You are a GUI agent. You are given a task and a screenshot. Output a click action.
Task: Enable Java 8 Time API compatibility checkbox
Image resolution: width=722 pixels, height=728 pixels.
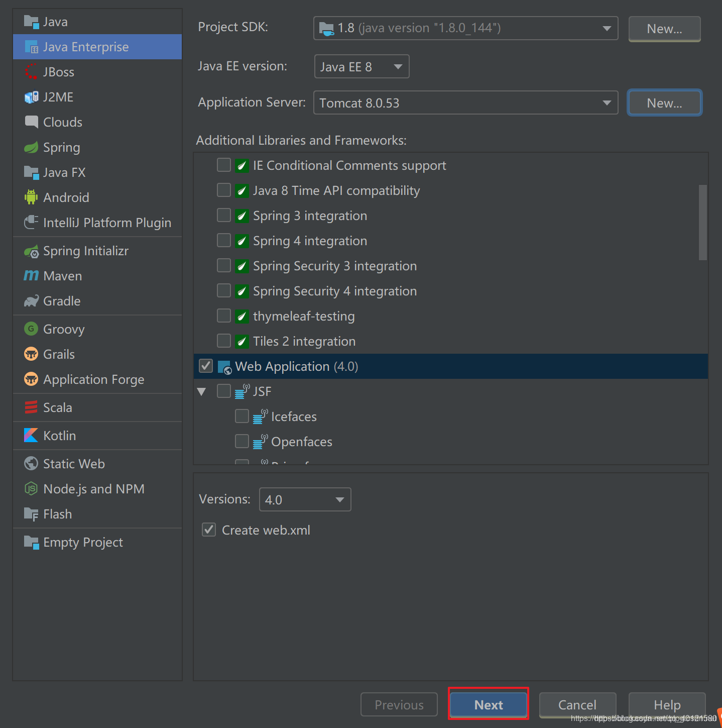[x=224, y=190]
